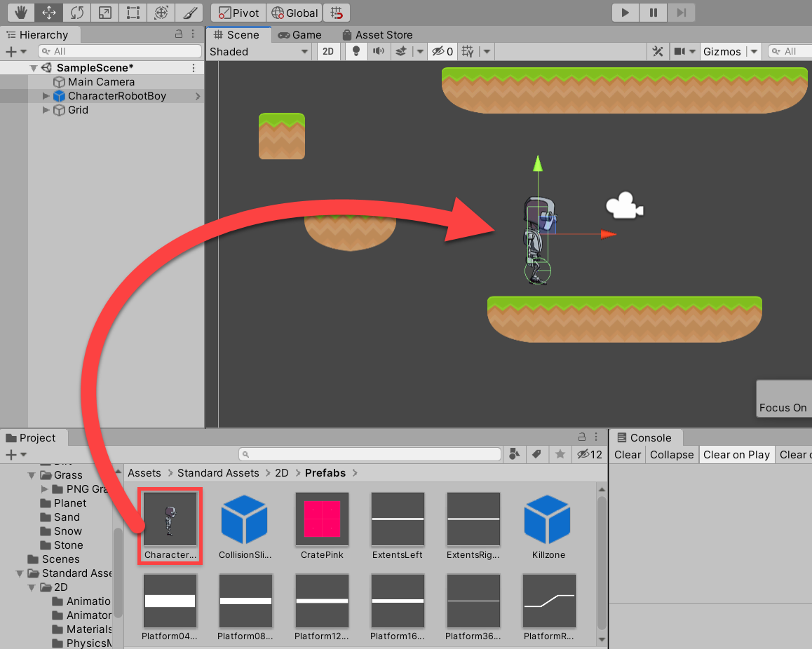
Task: Open the CharacterRobotBoy prefab with chevron
Action: [x=197, y=96]
